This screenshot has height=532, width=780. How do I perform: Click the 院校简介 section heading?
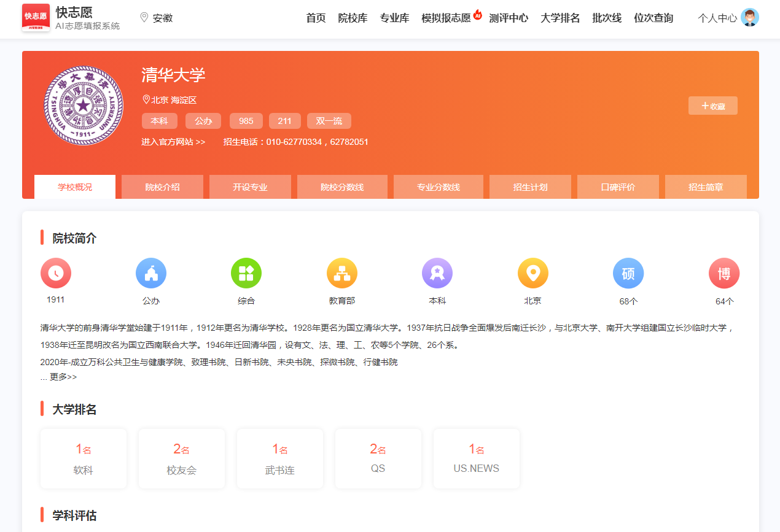pos(74,238)
